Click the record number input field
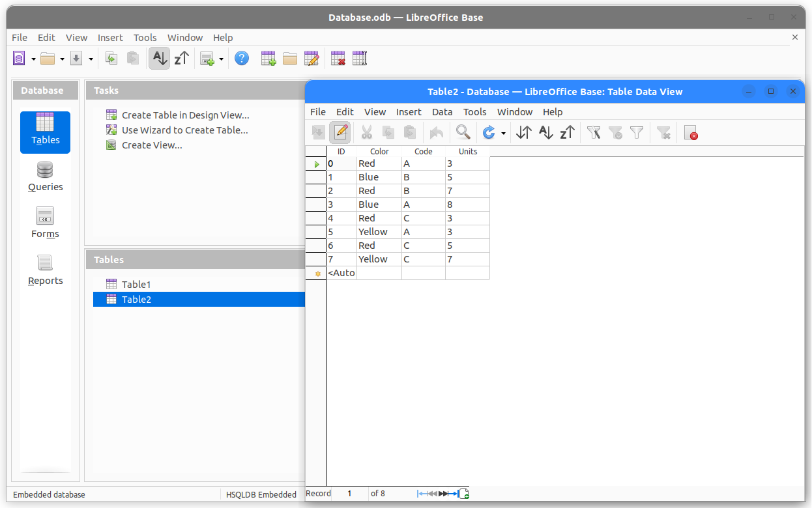 coord(350,494)
